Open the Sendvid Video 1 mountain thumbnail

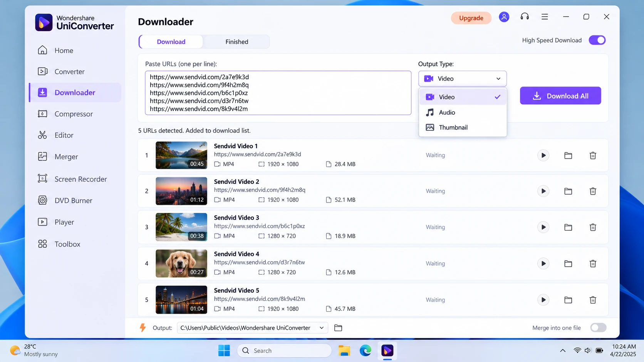click(181, 155)
